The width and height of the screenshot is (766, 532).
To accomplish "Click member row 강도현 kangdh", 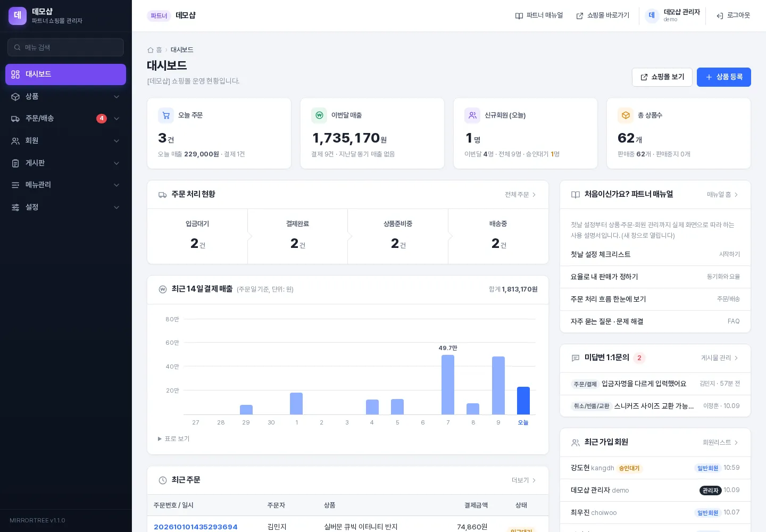I will (x=655, y=468).
